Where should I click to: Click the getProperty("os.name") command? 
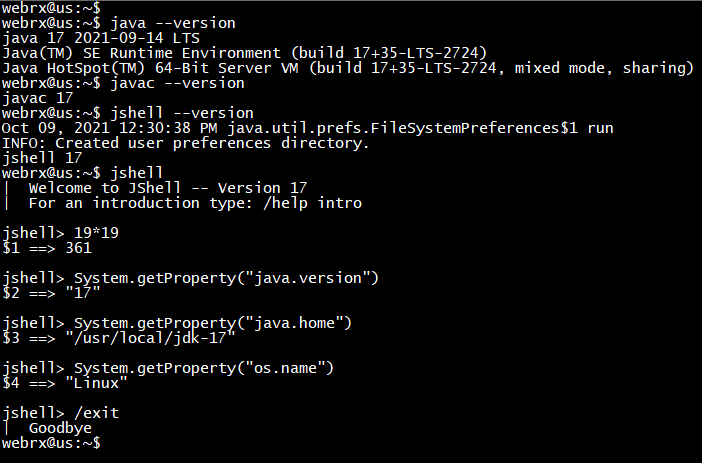tap(204, 368)
